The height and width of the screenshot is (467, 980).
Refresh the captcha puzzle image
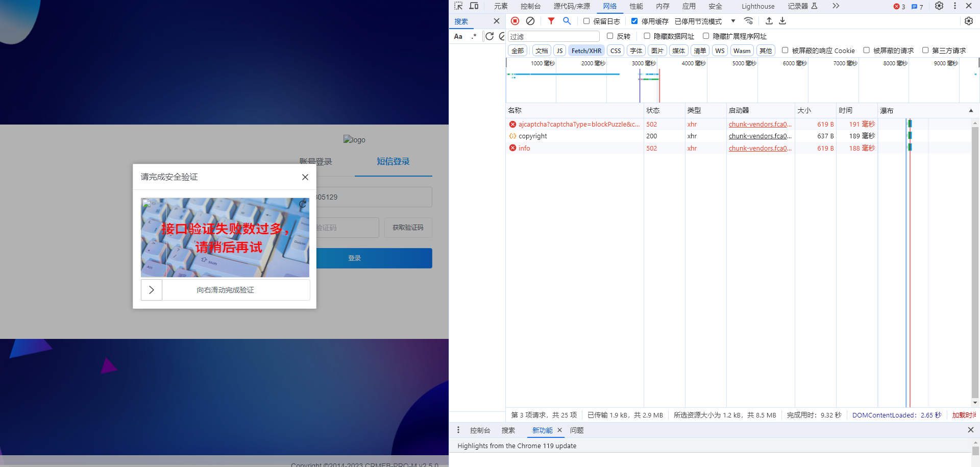click(x=303, y=204)
